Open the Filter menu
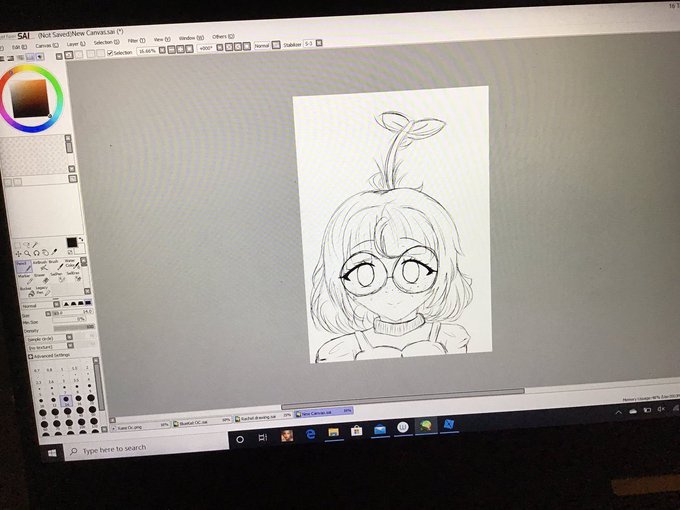Image resolution: width=680 pixels, height=510 pixels. point(136,41)
